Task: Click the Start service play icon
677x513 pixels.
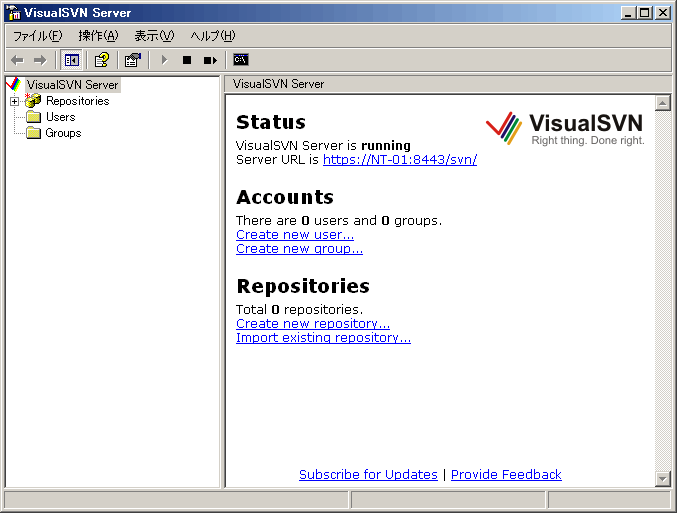Action: pyautogui.click(x=164, y=60)
